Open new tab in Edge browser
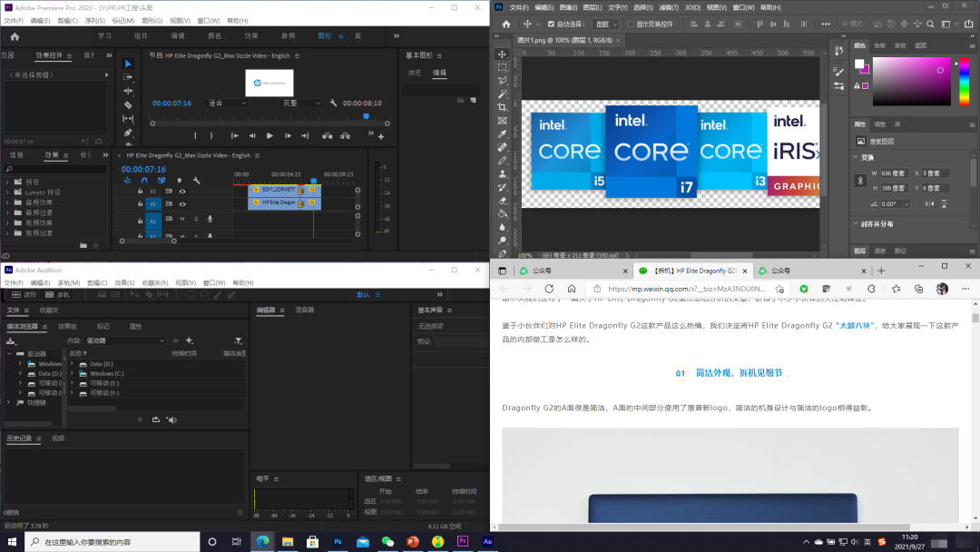980x552 pixels. [x=880, y=271]
